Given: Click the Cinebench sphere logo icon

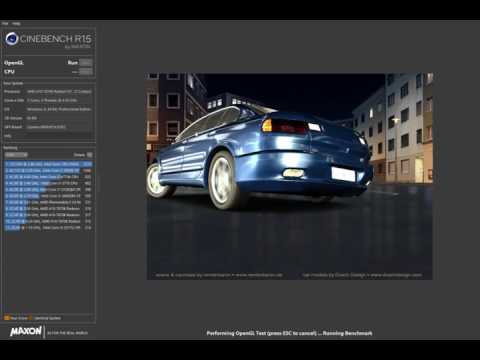Looking at the screenshot, I should point(12,39).
